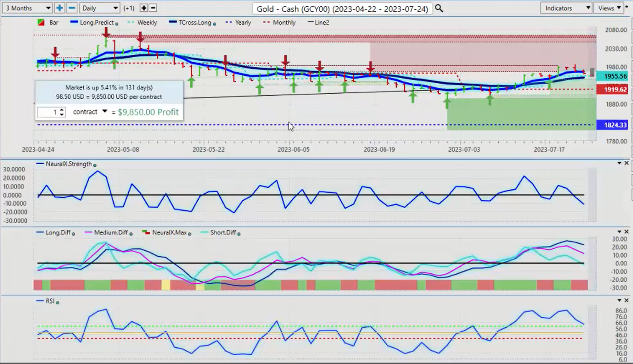Click the RSI settings dot
This screenshot has width=633, height=364.
click(x=58, y=302)
